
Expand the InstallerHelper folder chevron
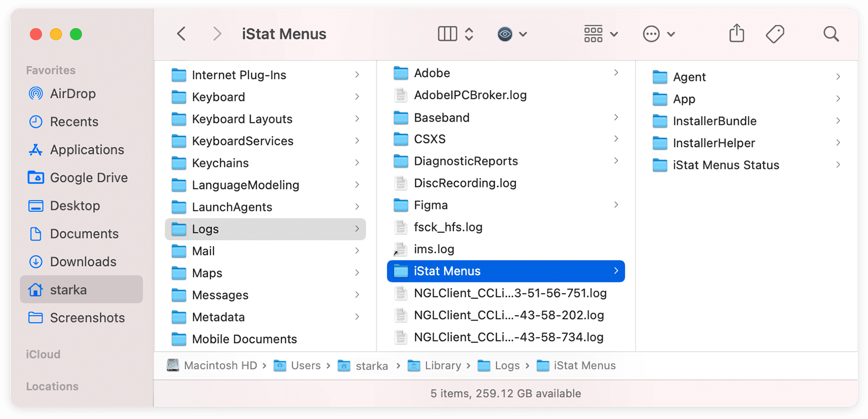[838, 143]
